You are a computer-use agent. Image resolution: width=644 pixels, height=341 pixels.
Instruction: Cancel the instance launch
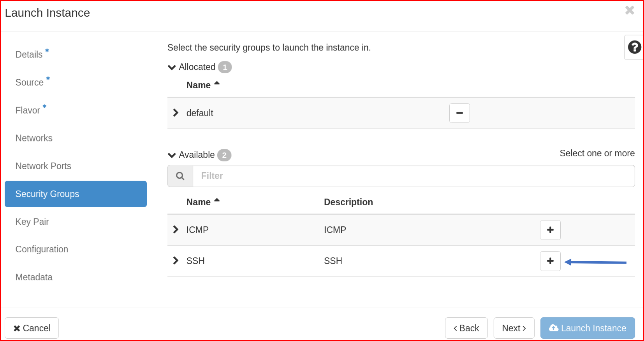(x=32, y=328)
